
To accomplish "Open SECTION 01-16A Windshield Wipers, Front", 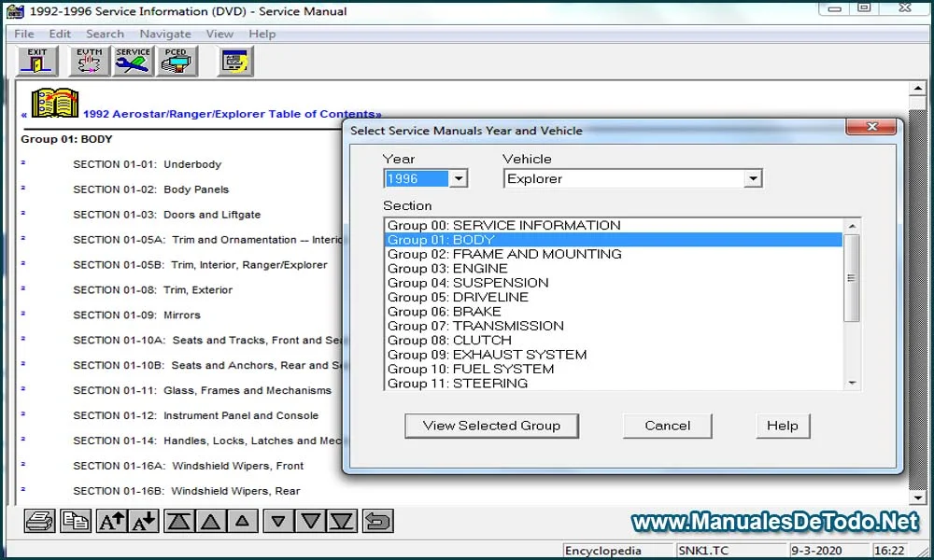I will 189,466.
